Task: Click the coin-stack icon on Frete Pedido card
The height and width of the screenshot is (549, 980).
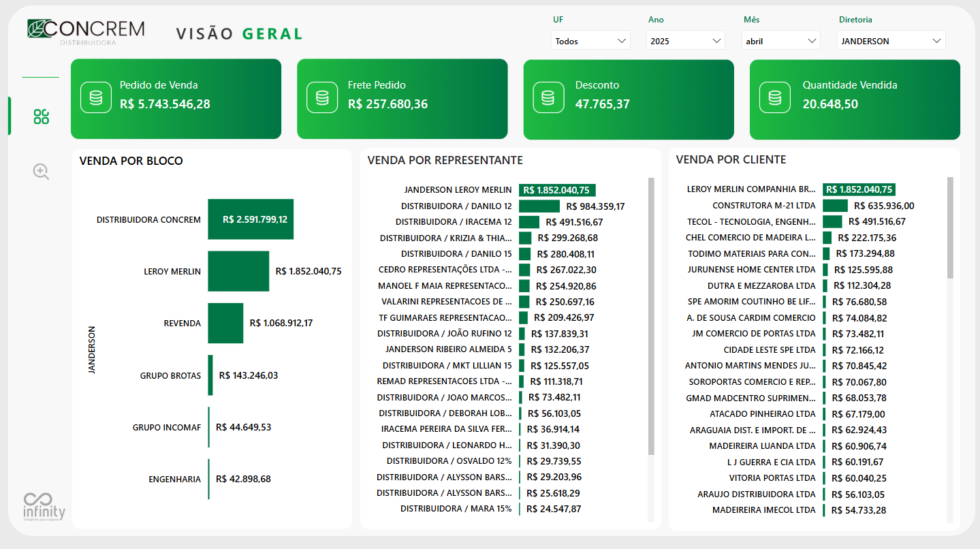Action: click(322, 97)
